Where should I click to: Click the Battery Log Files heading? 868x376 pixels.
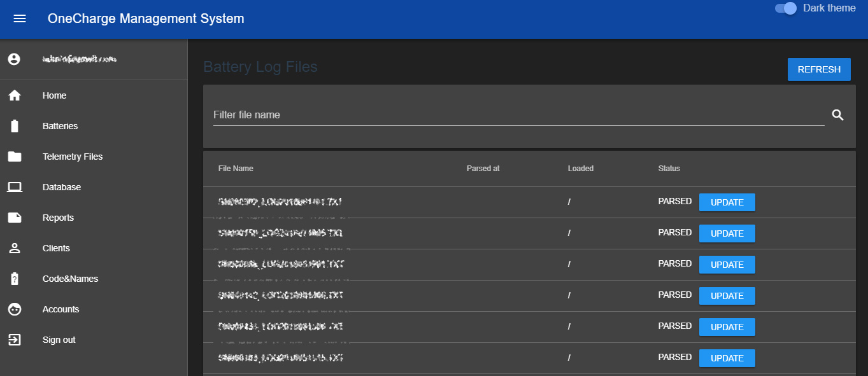tap(260, 67)
